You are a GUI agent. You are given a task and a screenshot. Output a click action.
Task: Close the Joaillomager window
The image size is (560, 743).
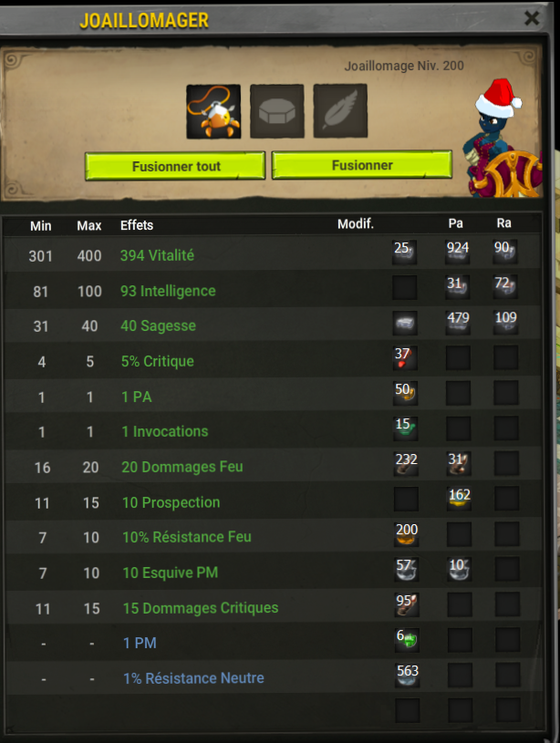[x=532, y=18]
